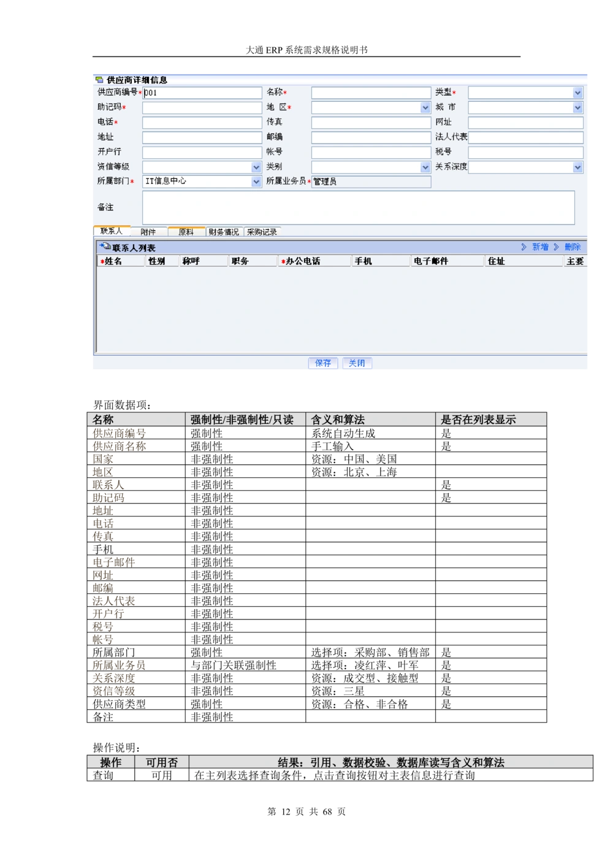The width and height of the screenshot is (613, 868).
Task: Click the 保存 button
Action: (322, 363)
